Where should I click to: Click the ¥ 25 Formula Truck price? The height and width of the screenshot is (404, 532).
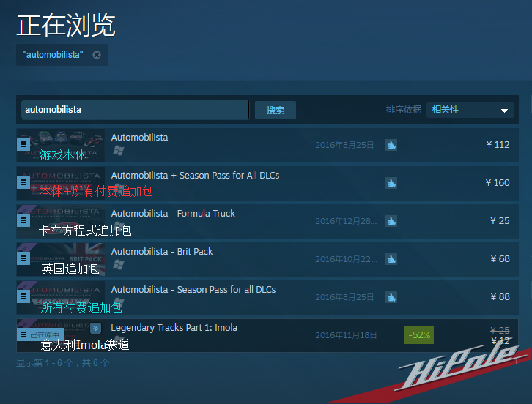[x=500, y=221]
